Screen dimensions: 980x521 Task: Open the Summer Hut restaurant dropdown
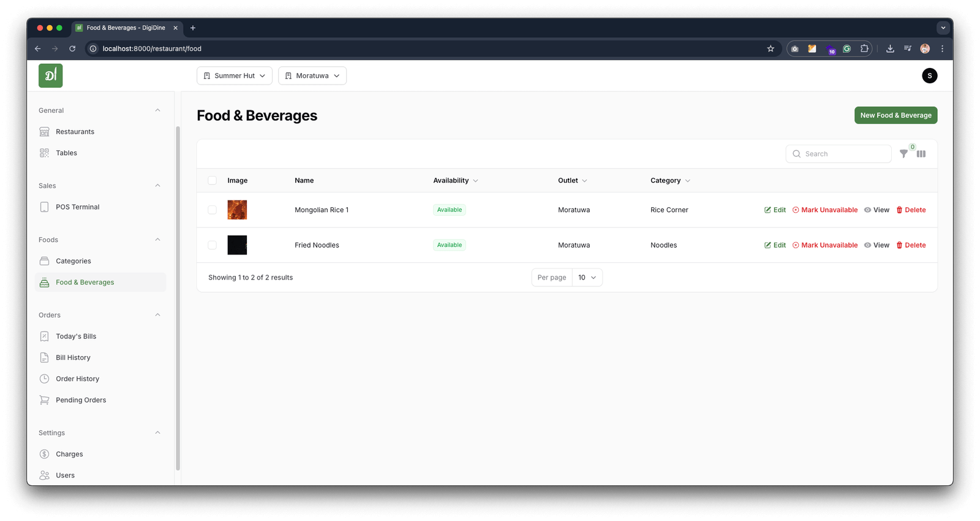pyautogui.click(x=235, y=76)
